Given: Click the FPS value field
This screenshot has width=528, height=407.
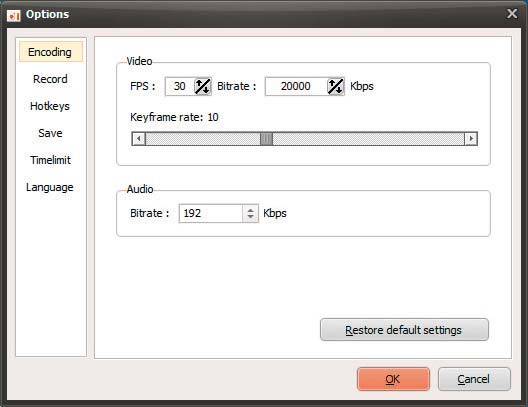Looking at the screenshot, I should pyautogui.click(x=180, y=87).
